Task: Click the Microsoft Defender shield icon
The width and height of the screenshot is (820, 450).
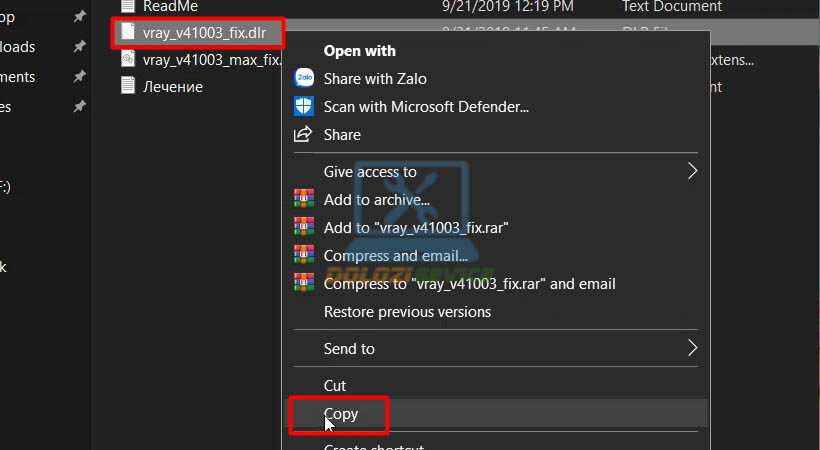Action: pos(303,106)
